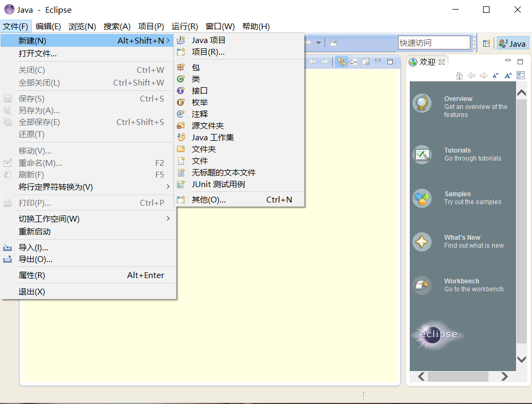Click the 注释 annotation icon
This screenshot has height=404, width=532.
[181, 114]
